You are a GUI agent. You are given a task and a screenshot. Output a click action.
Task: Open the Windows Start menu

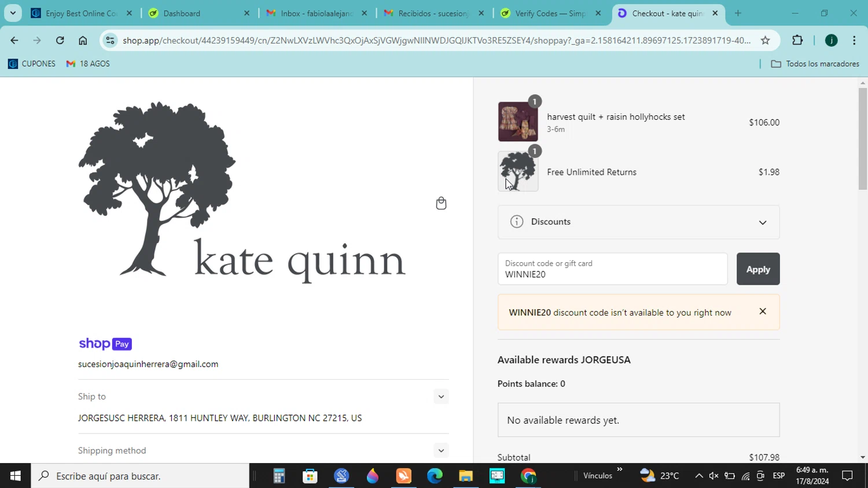pos(16,476)
